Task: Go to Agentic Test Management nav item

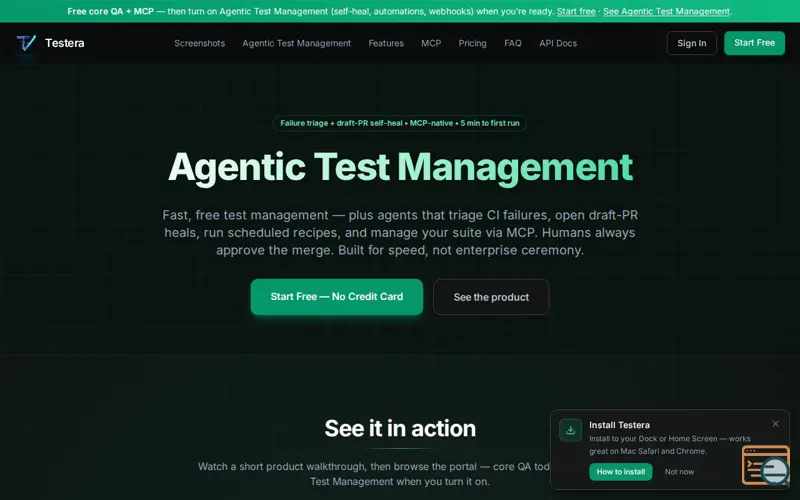Action: point(296,43)
